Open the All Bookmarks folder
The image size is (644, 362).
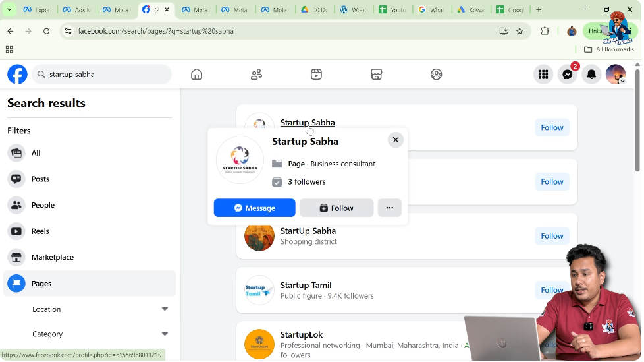coord(608,49)
